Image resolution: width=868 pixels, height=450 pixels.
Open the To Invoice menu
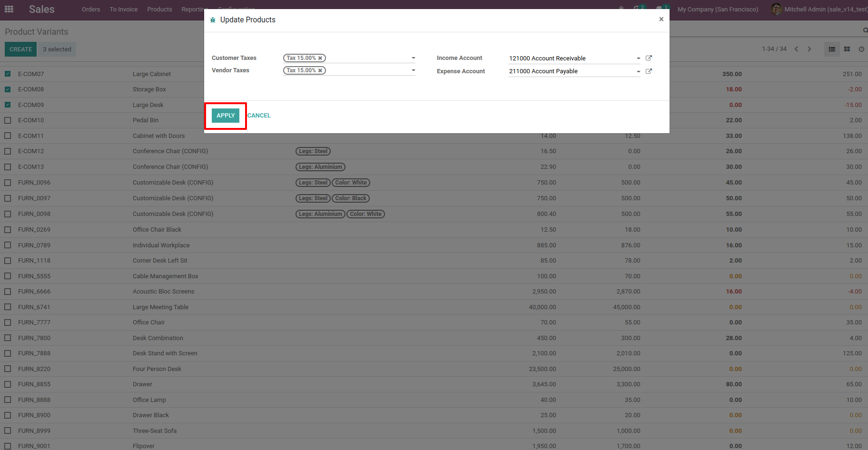click(124, 9)
